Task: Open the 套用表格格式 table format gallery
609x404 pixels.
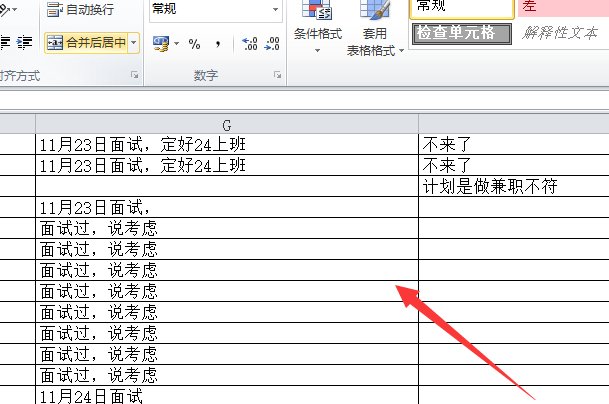Action: [375, 28]
